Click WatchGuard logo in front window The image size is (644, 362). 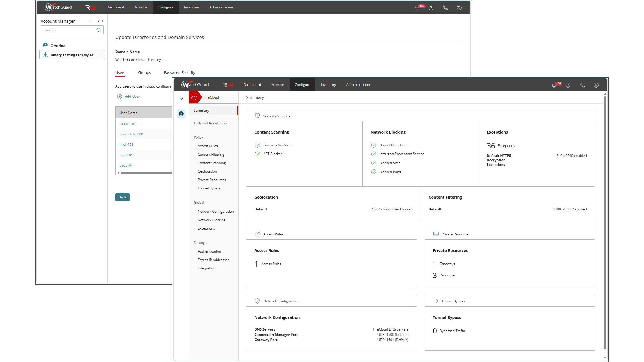point(195,84)
